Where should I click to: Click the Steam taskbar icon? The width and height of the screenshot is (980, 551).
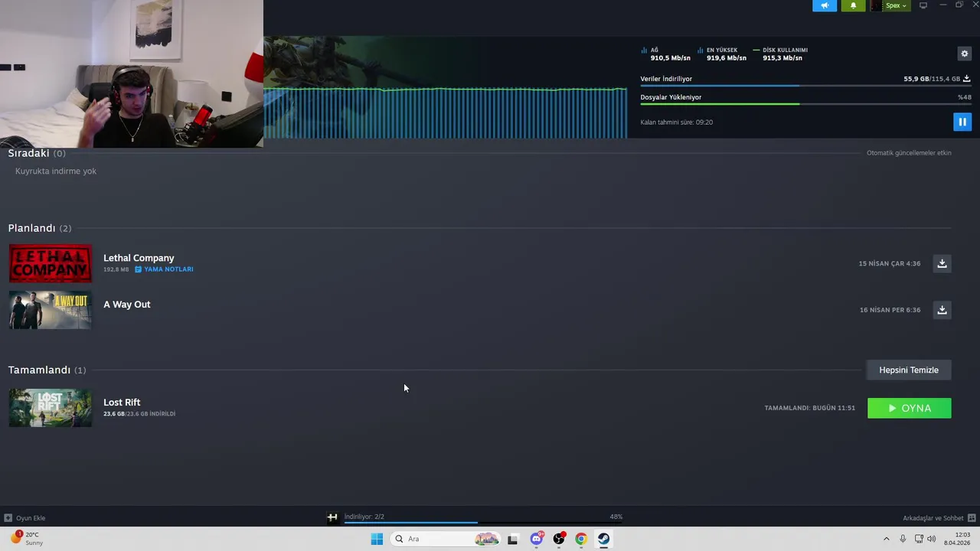pos(603,539)
